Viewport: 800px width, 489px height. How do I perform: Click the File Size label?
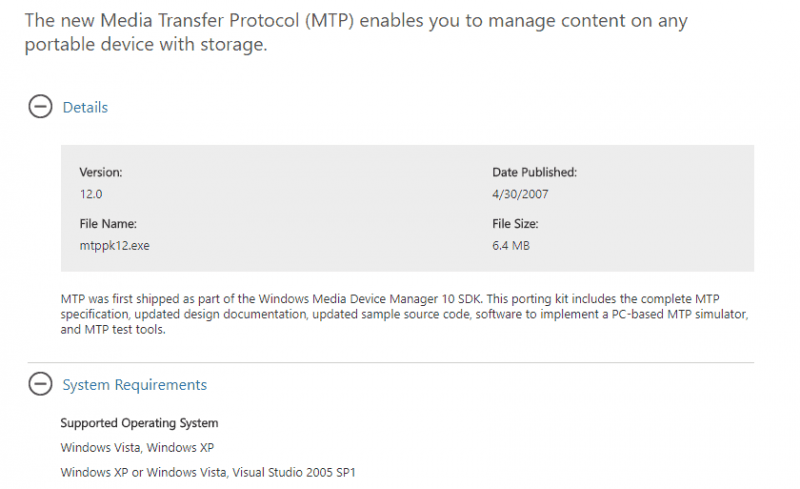(x=515, y=224)
